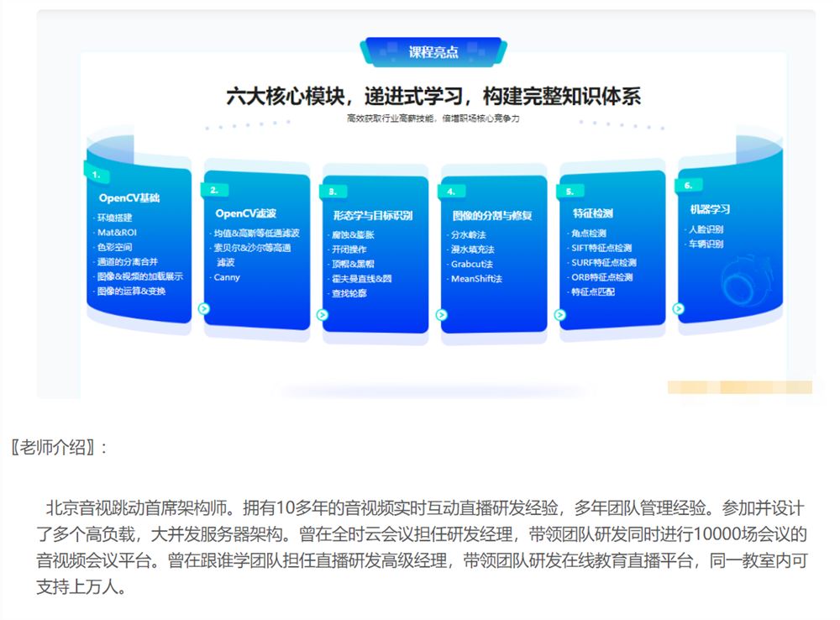The image size is (840, 620).
Task: Click the 漫水填充法 list item
Action: pyautogui.click(x=472, y=250)
